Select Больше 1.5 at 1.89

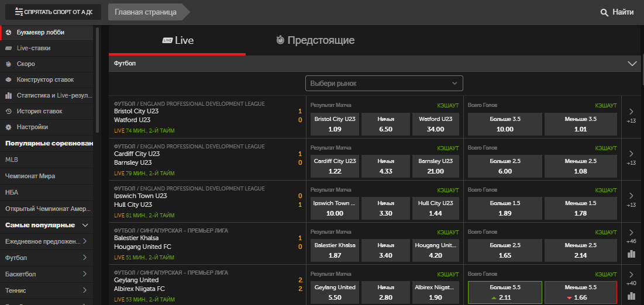tap(505, 208)
